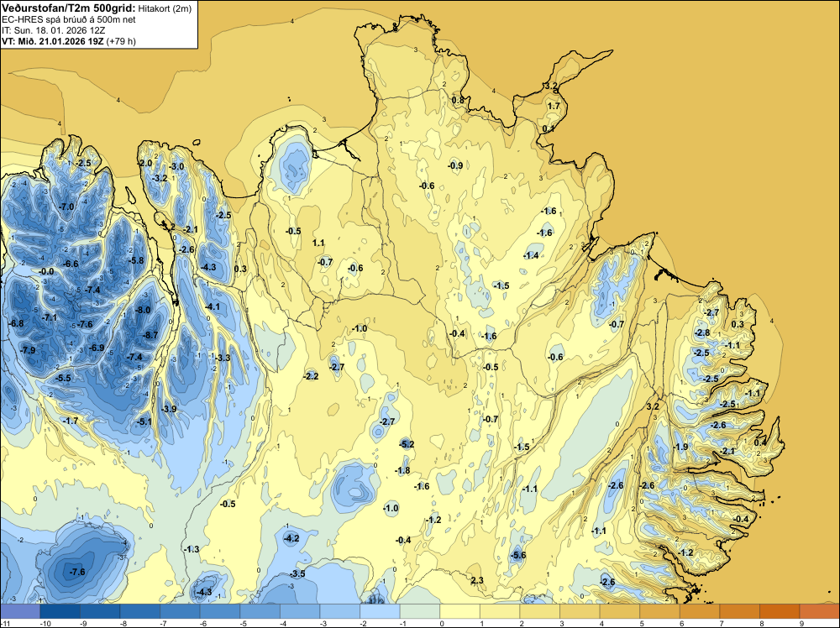Screen dimensions: 840x628
Task: Click the 7 tick label in the legend
Action: [722, 624]
